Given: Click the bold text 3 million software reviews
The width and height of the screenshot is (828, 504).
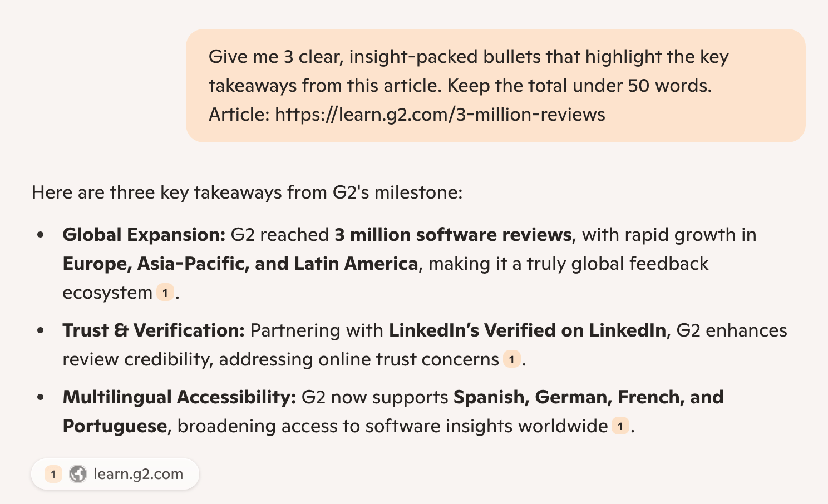Looking at the screenshot, I should point(453,235).
